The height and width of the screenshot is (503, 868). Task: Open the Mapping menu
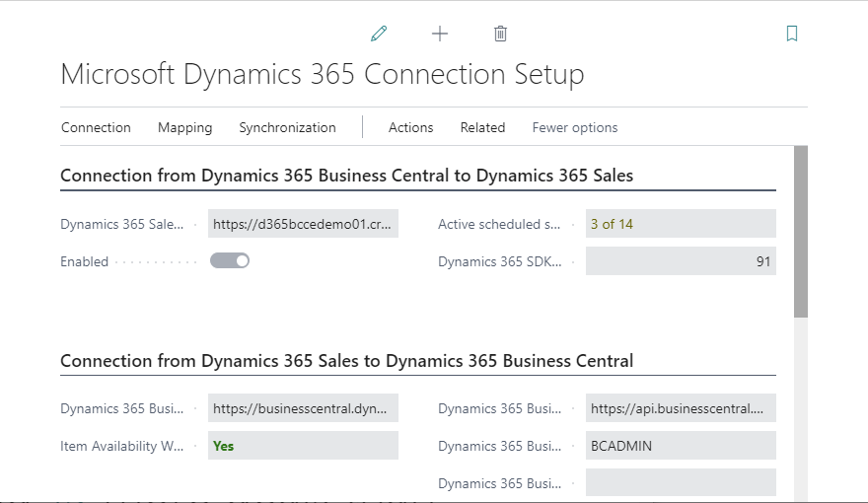coord(184,127)
